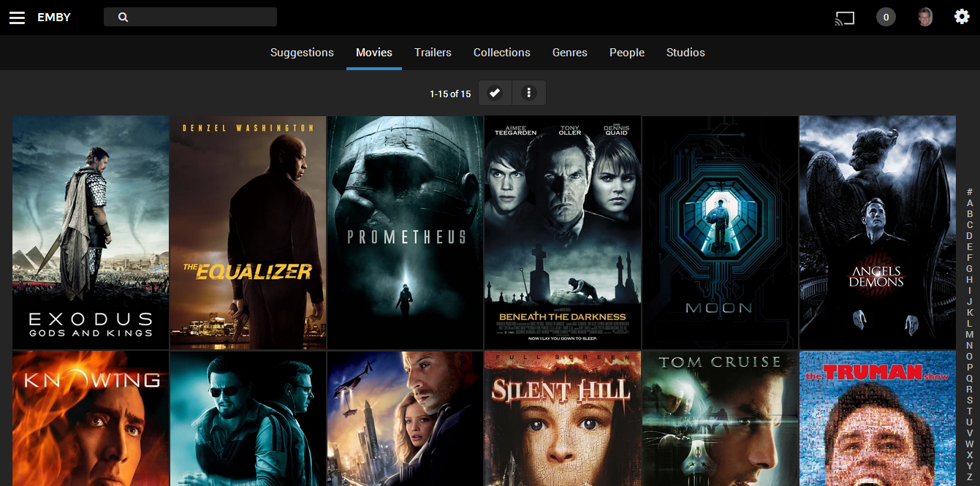Image resolution: width=980 pixels, height=486 pixels.
Task: Jump to letter D in alphabet picker
Action: 970,236
